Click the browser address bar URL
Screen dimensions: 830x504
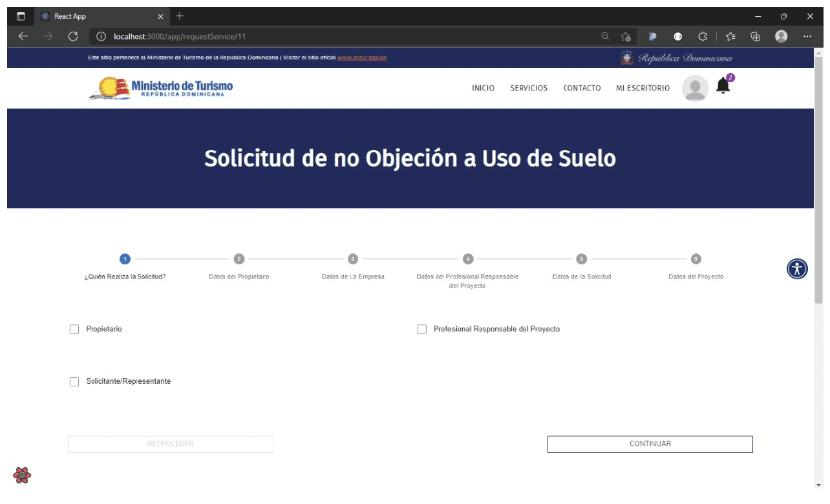click(180, 36)
